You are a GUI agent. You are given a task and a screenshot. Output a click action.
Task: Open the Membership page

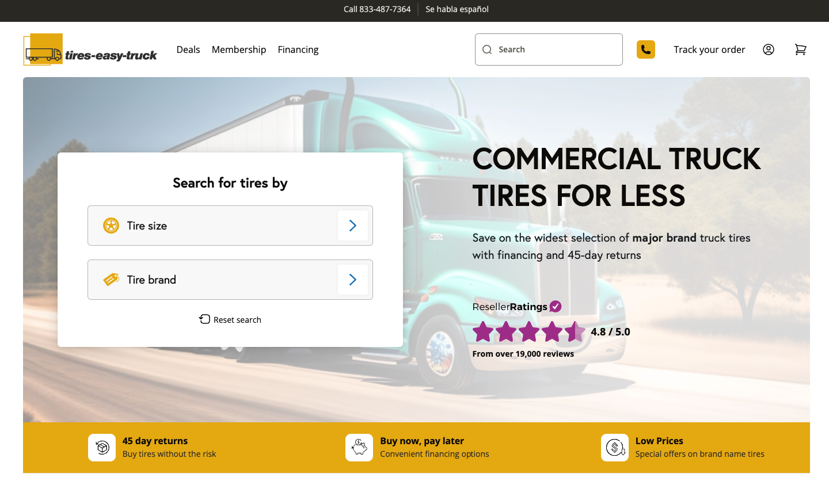(239, 49)
